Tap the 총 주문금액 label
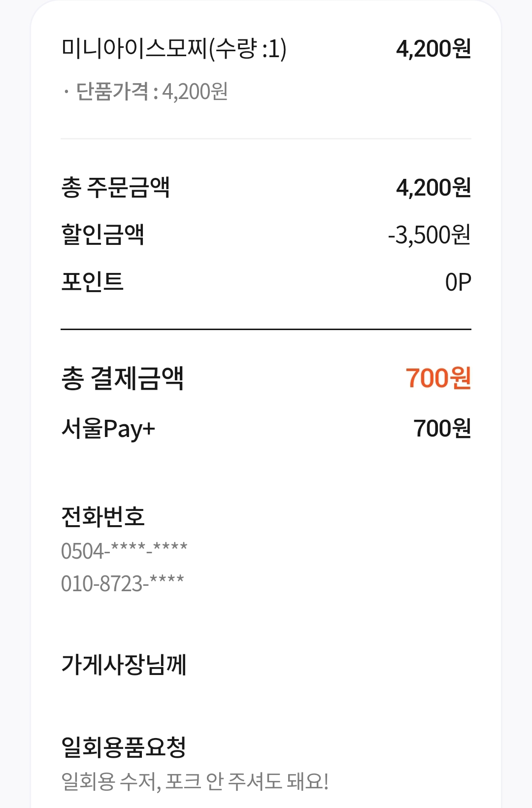 click(115, 188)
